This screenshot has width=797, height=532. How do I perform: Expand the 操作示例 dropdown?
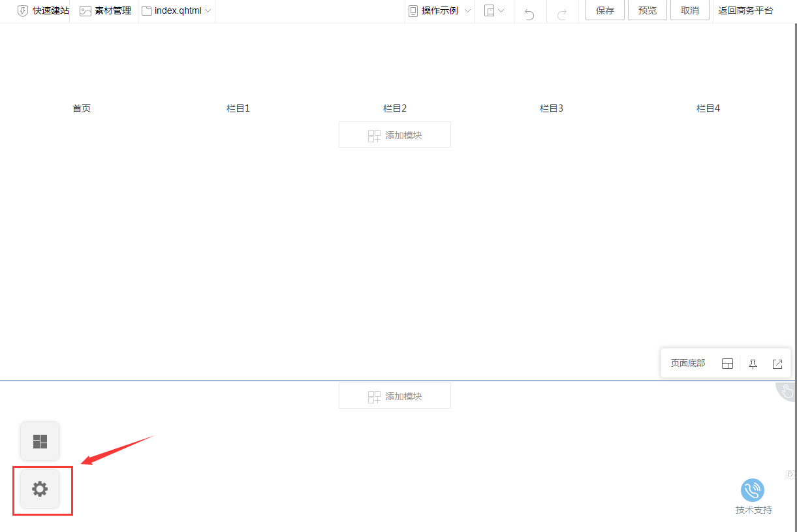point(439,11)
